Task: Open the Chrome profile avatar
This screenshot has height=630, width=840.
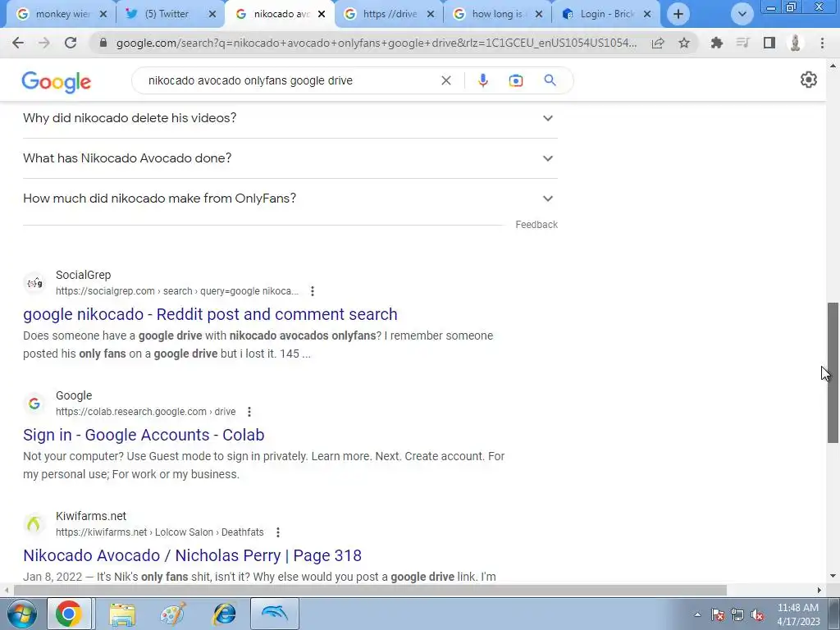Action: pos(796,43)
